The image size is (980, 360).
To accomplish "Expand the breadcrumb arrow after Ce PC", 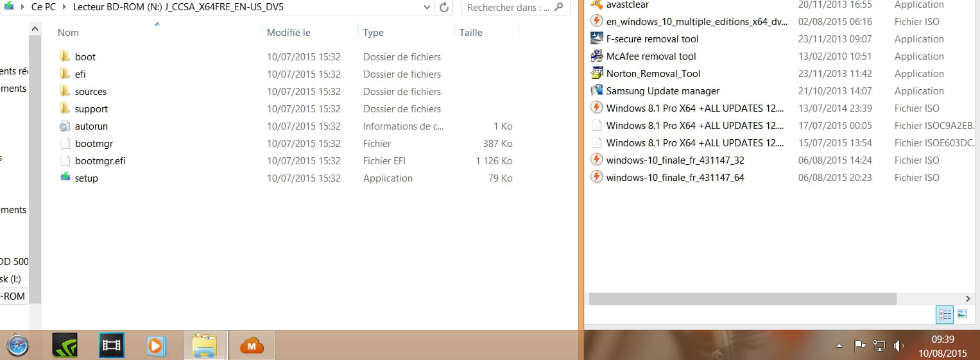I will [x=65, y=7].
